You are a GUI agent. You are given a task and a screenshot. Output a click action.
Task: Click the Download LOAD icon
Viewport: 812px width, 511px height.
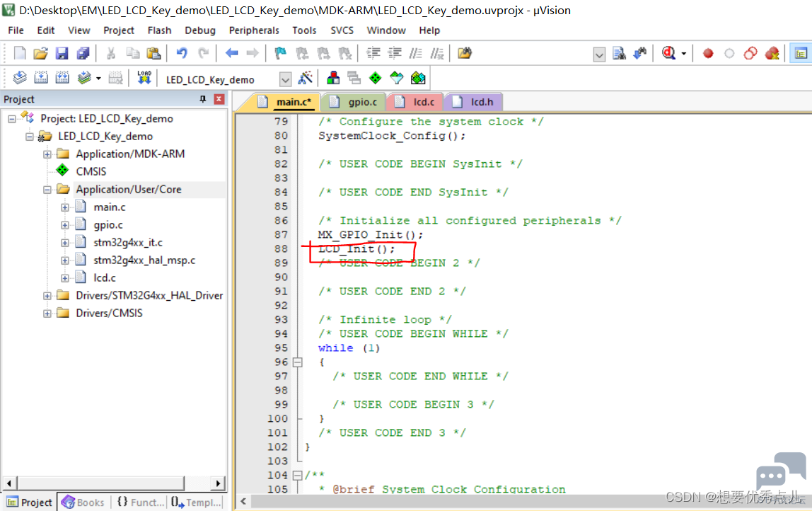tap(144, 78)
